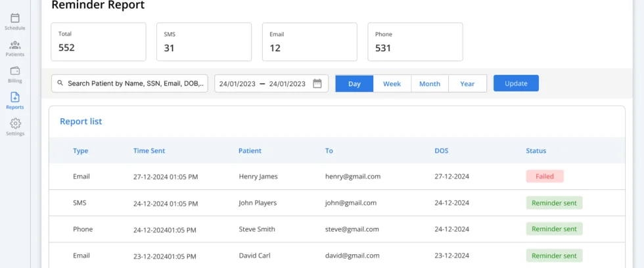Select the Year range option
644x268 pixels.
pyautogui.click(x=467, y=83)
